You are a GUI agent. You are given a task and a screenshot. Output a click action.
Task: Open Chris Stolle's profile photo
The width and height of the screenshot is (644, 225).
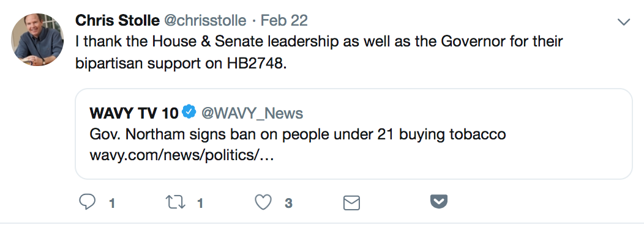click(37, 40)
